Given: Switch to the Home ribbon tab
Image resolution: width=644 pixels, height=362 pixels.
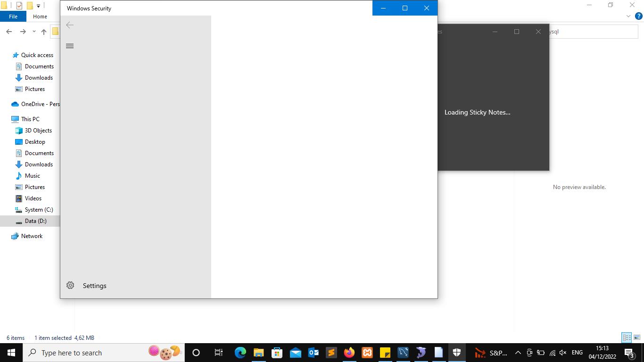Looking at the screenshot, I should 40,16.
